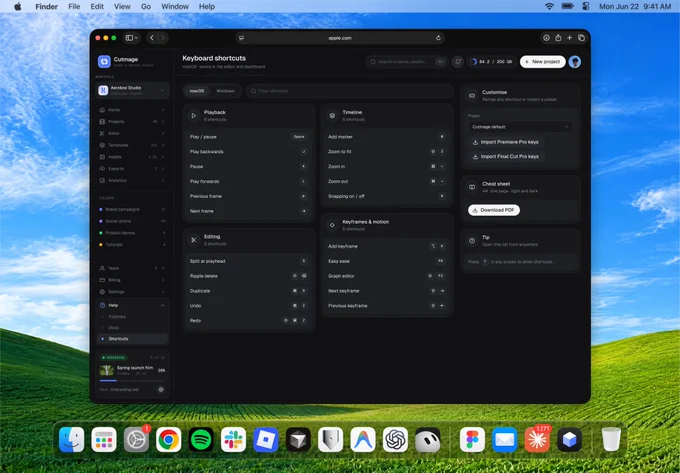Screen dimensions: 680x473
Task: Switch shortcuts to macOS
Action: [x=196, y=91]
